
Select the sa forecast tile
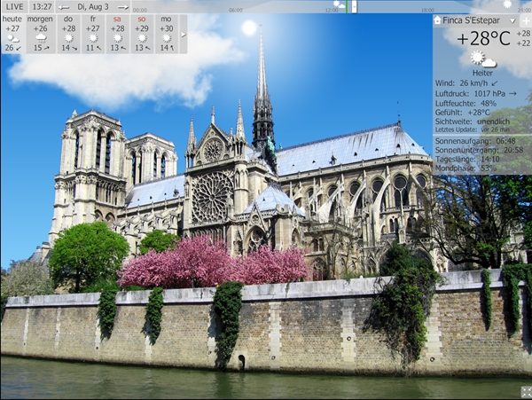tap(117, 34)
